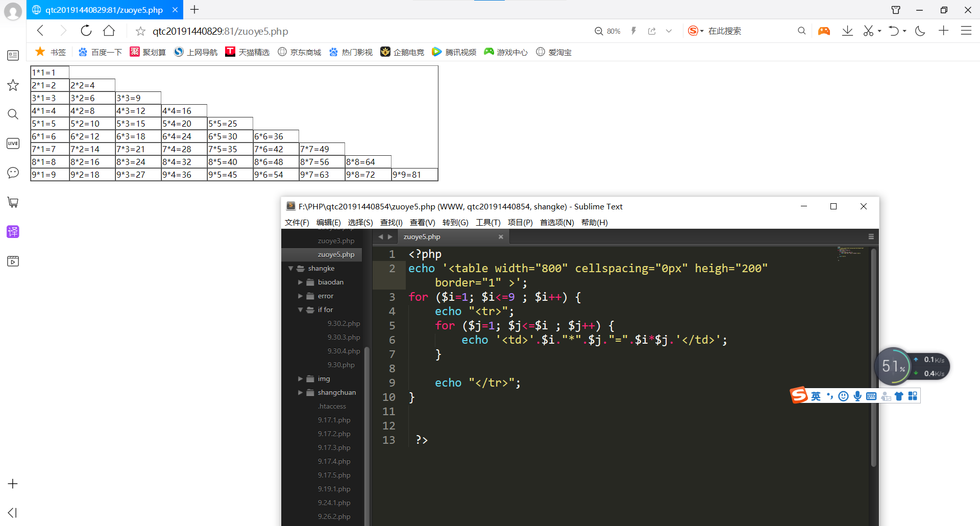
Task: Click the search magnifier in the search box
Action: [801, 31]
